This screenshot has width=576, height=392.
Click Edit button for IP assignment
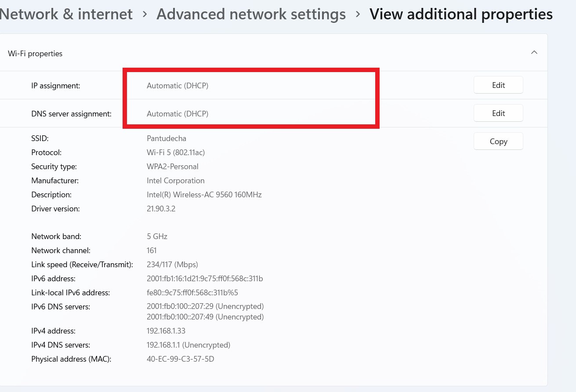(x=498, y=85)
